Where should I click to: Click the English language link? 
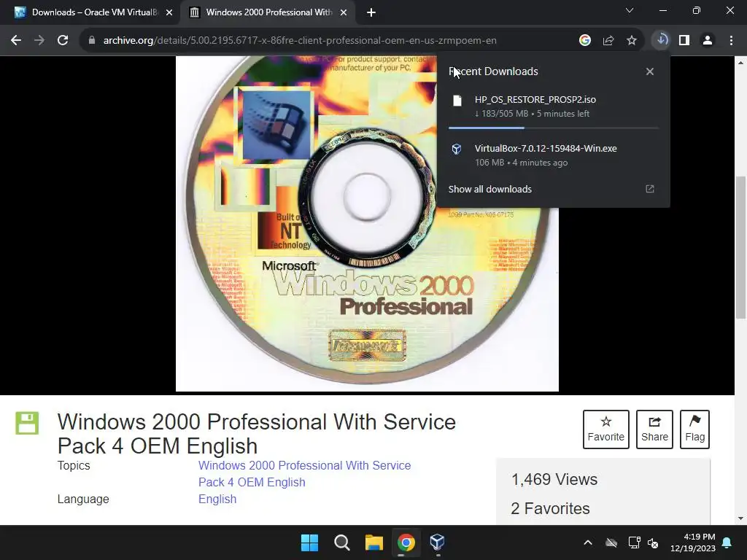(217, 499)
